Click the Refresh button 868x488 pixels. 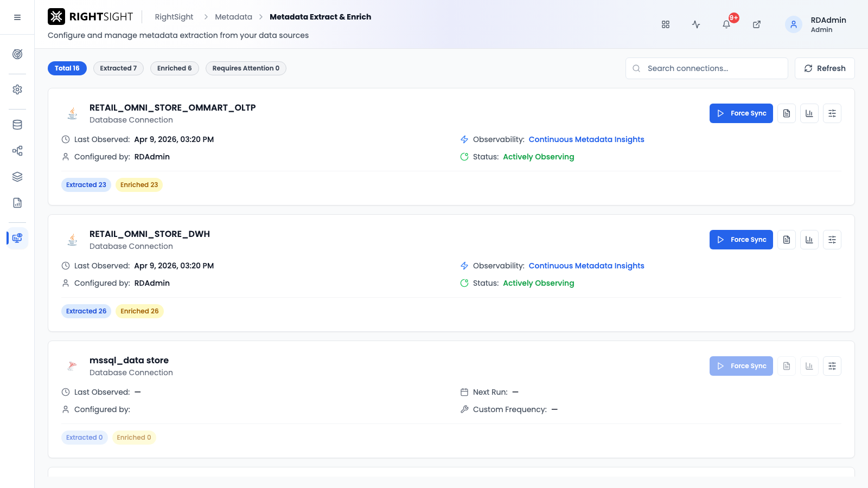point(825,68)
